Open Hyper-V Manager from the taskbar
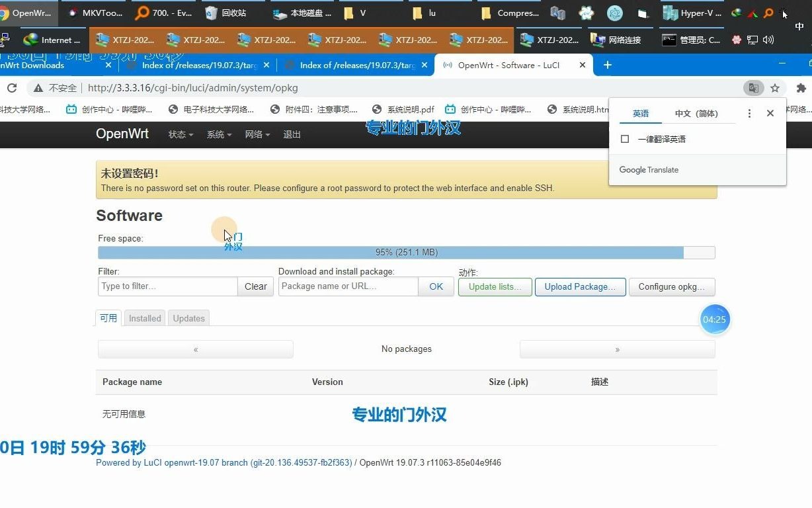 (692, 13)
